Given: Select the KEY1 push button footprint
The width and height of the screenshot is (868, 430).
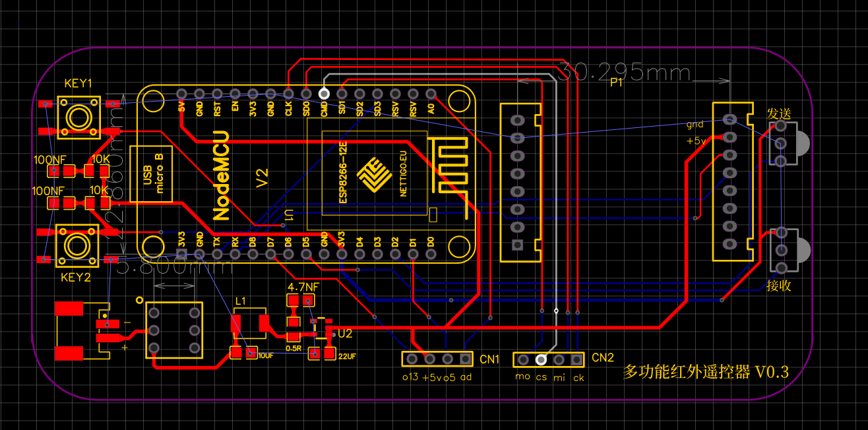Looking at the screenshot, I should click(78, 117).
